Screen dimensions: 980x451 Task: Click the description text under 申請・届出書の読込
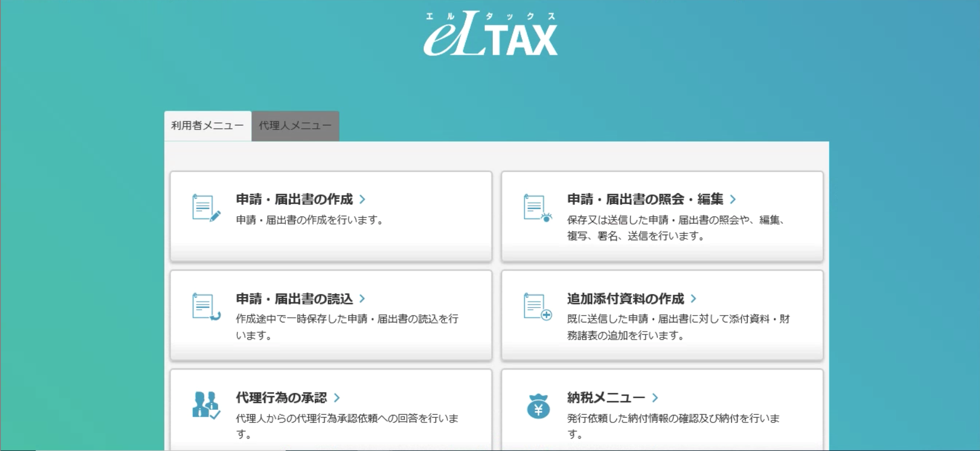tap(347, 327)
